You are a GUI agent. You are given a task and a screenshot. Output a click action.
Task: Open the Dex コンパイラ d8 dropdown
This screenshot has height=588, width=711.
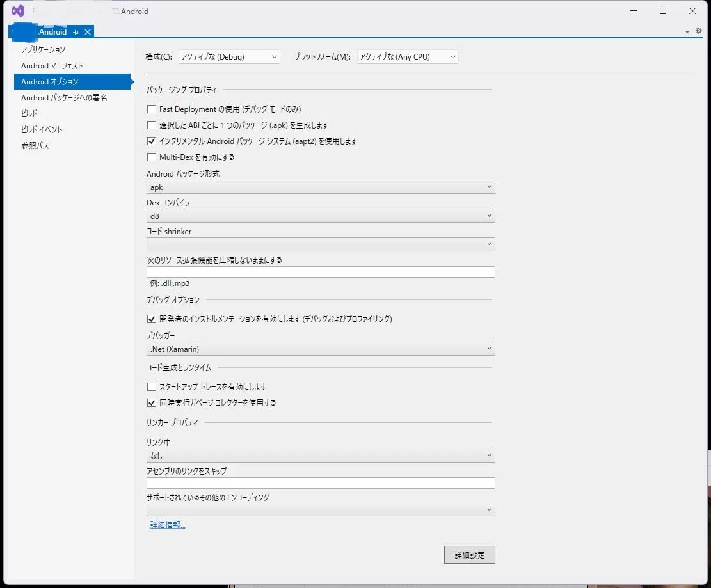point(321,216)
